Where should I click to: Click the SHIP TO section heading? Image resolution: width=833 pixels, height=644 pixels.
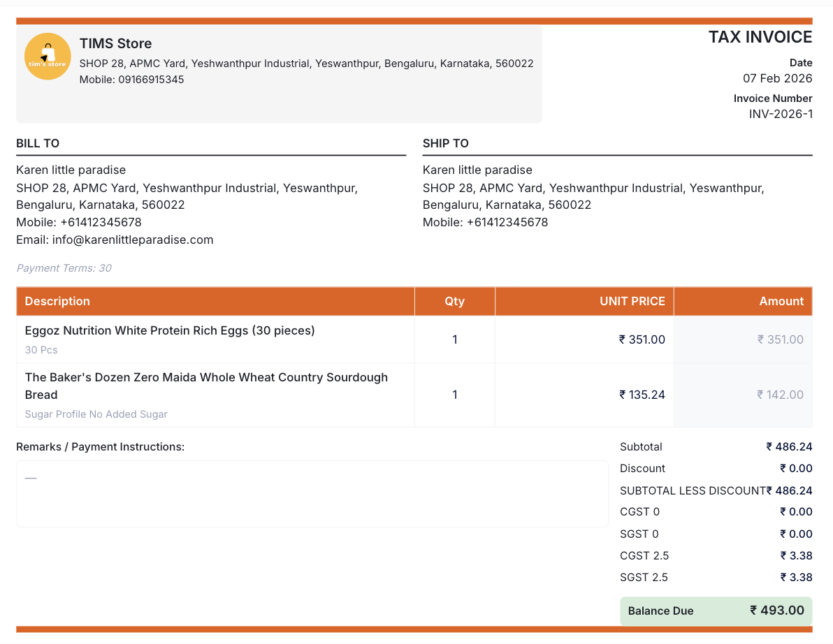[x=445, y=143]
